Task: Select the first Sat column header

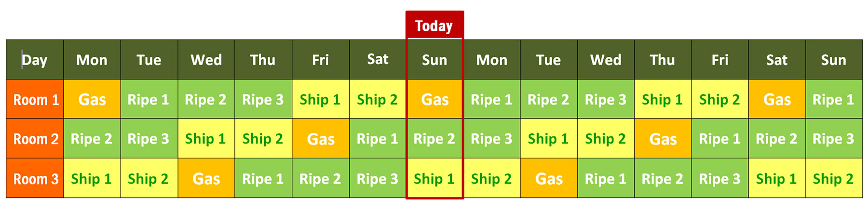Action: coord(378,60)
